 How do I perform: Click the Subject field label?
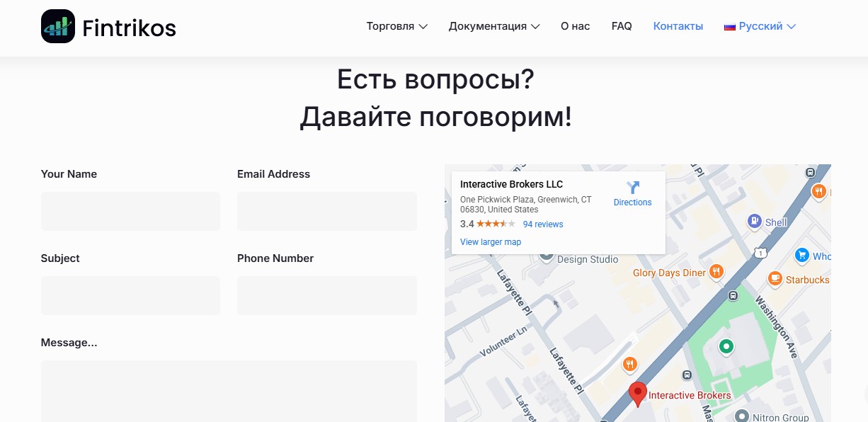tap(60, 258)
